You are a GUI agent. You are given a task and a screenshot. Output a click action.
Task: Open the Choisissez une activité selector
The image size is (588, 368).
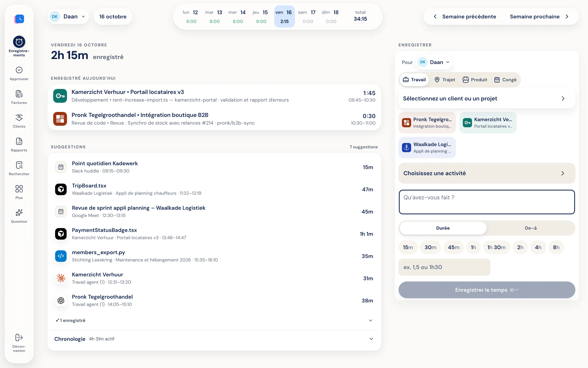click(487, 173)
